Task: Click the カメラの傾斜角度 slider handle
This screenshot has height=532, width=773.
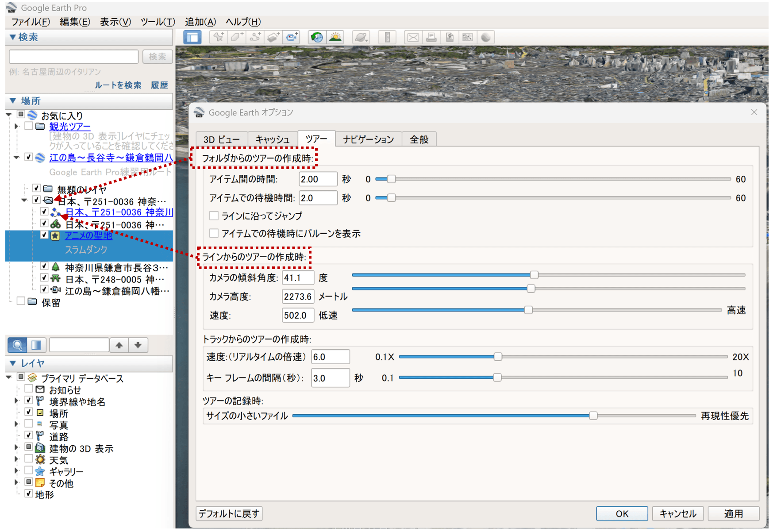Action: [x=534, y=275]
